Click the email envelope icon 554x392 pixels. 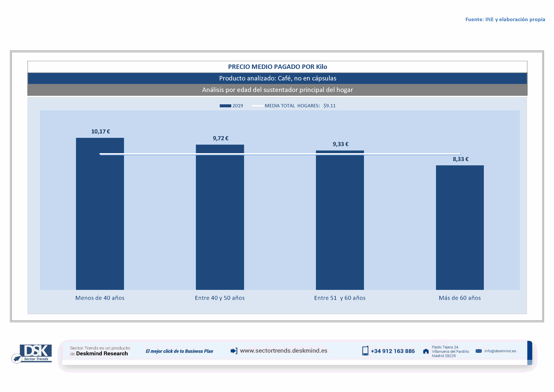pos(478,351)
